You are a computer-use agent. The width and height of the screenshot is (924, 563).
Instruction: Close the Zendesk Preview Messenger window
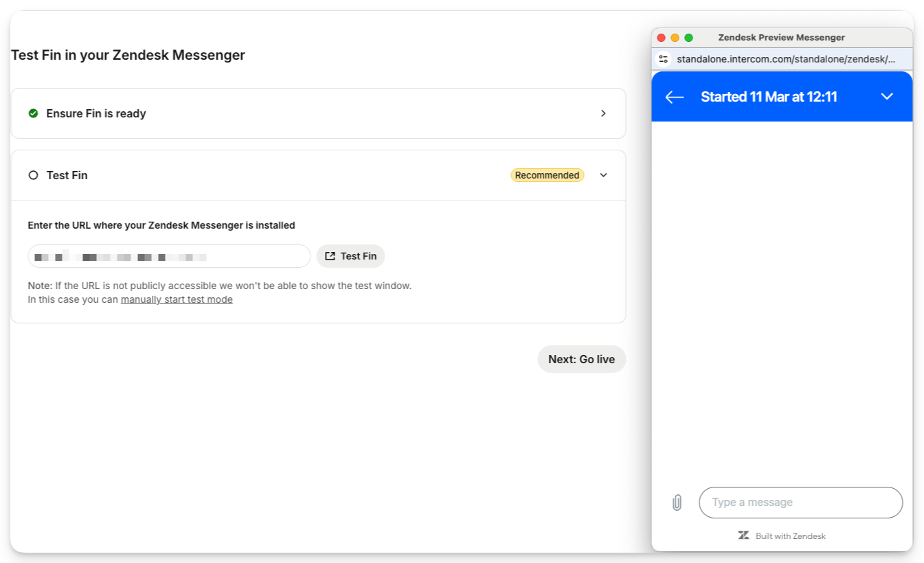pos(662,38)
